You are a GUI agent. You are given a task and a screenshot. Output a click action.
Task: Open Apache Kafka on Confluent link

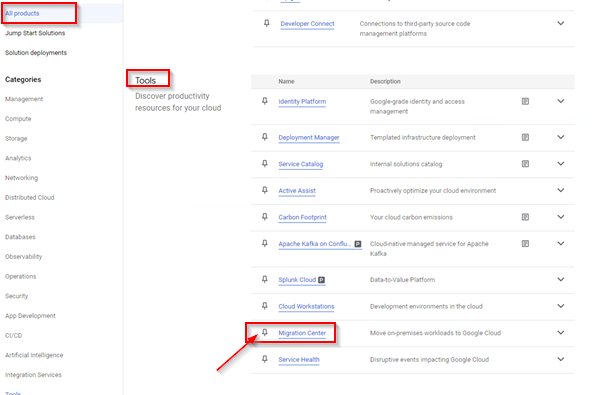pos(315,244)
